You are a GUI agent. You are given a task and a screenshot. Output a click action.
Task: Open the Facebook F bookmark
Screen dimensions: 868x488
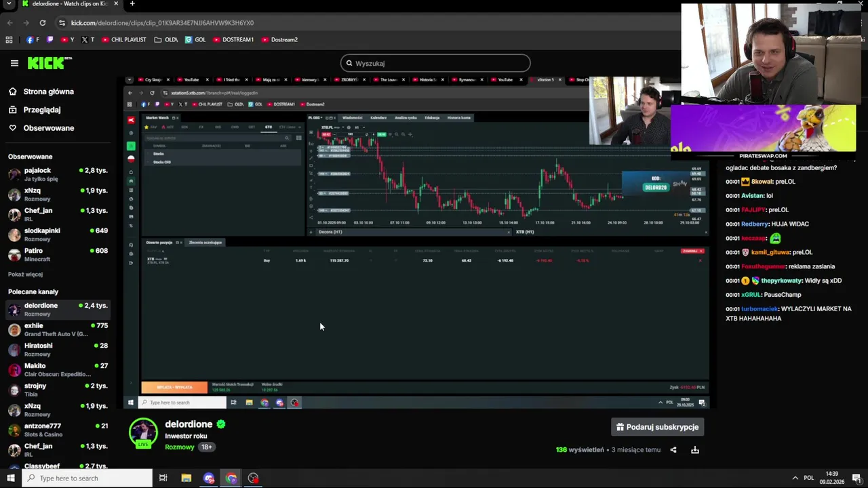pyautogui.click(x=33, y=40)
